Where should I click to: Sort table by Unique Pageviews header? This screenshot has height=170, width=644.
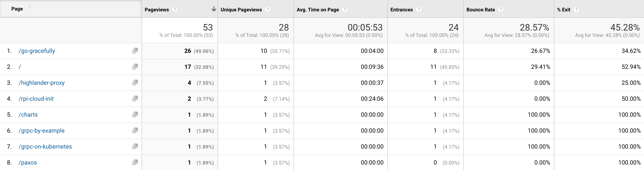[241, 10]
